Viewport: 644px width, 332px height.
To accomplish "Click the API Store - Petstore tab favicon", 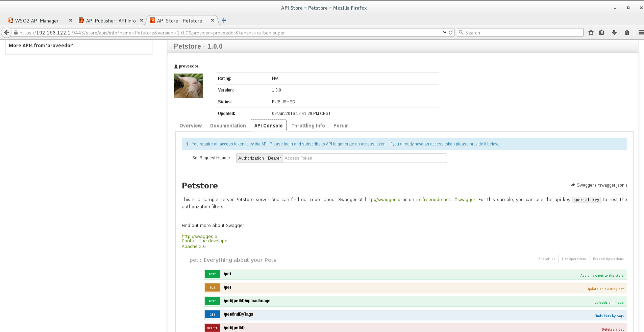I will click(152, 21).
